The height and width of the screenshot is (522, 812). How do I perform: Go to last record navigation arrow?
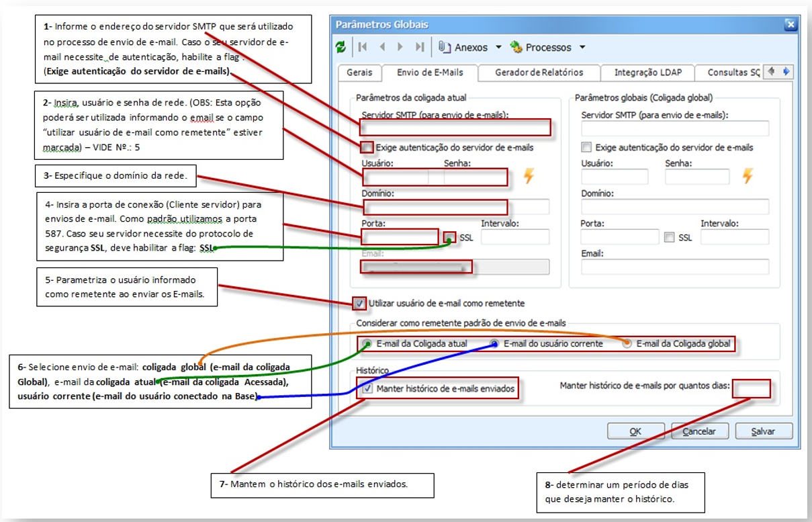coord(420,47)
